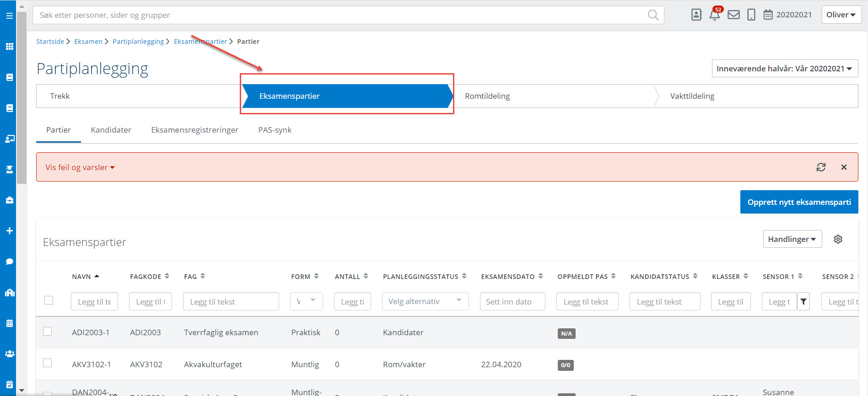Click the 22.04.2020 exam date cell
The width and height of the screenshot is (868, 396).
(501, 364)
